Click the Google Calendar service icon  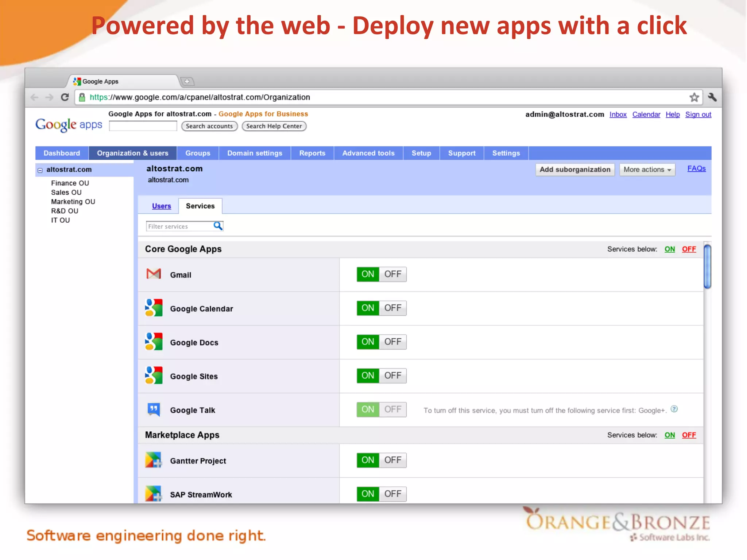click(x=154, y=308)
